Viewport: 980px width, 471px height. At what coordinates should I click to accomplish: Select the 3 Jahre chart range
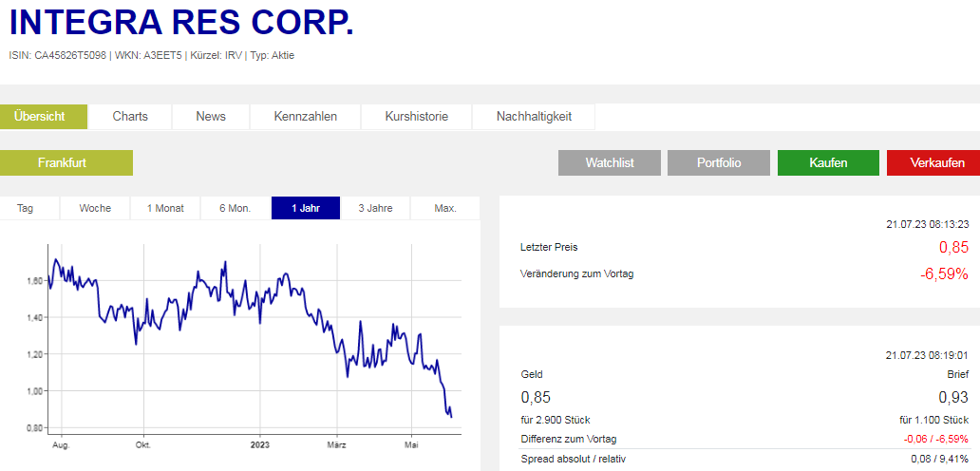[x=376, y=208]
